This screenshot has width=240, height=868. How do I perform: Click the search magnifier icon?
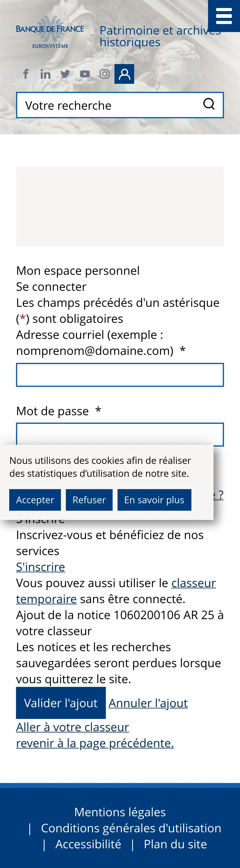(209, 104)
